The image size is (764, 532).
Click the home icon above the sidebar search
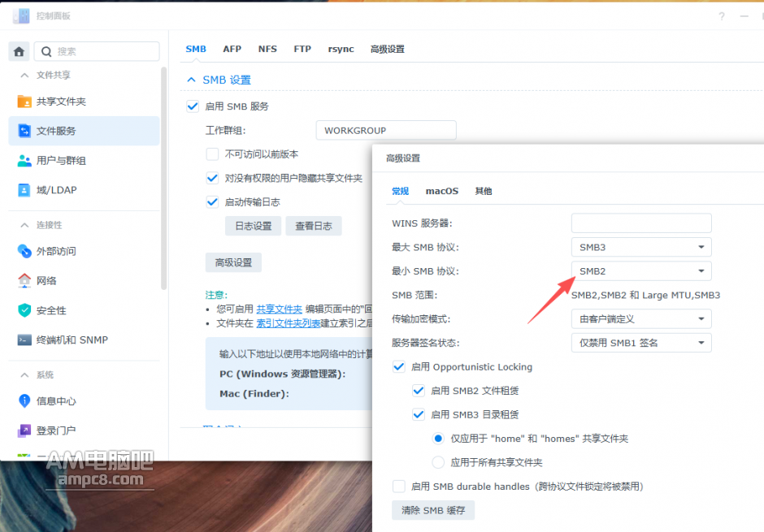click(18, 51)
